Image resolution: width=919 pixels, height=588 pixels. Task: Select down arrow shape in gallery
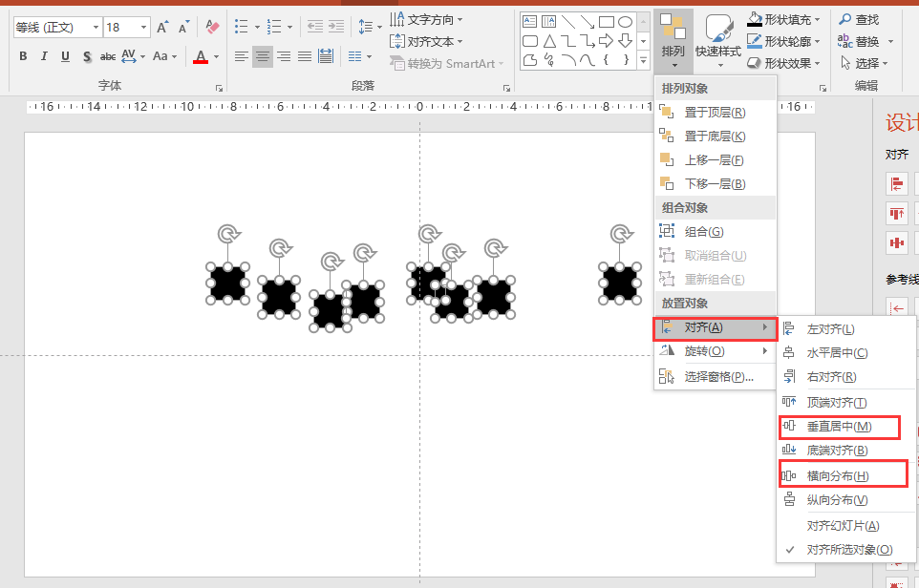pyautogui.click(x=626, y=41)
